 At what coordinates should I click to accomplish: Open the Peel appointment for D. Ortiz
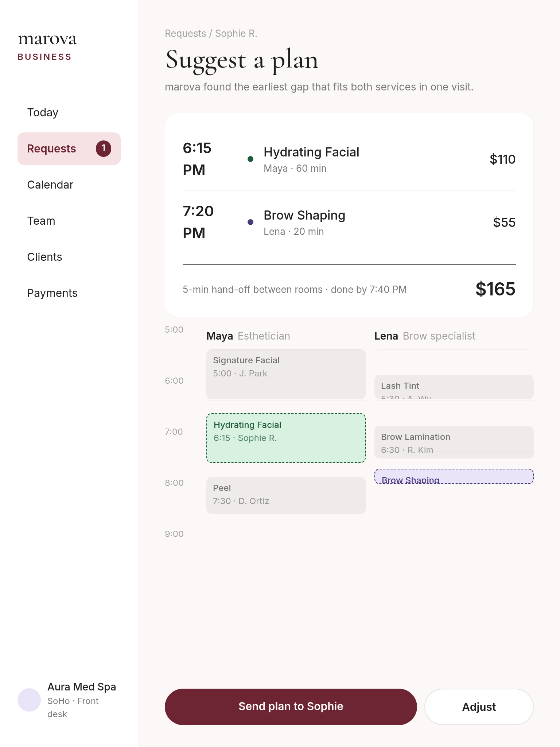tap(286, 495)
